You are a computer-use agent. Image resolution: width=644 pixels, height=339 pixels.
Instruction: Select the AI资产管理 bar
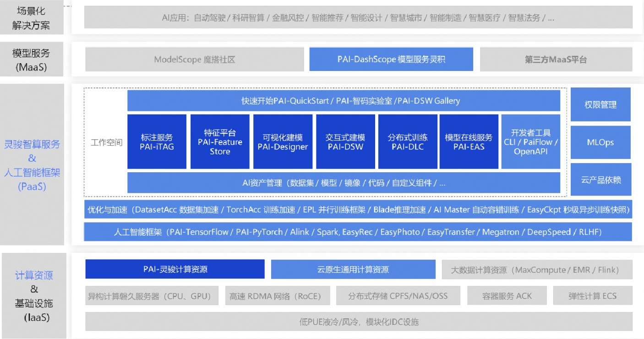[344, 183]
